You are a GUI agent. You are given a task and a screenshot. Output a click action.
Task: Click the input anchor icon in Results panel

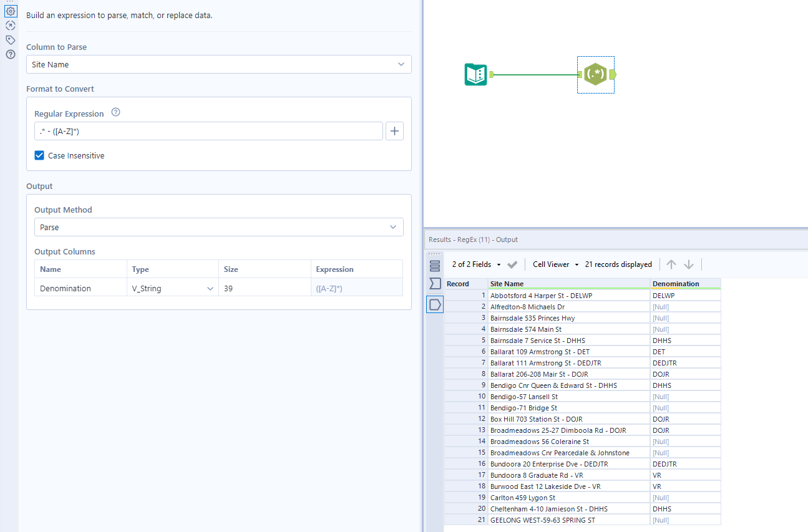pyautogui.click(x=434, y=284)
